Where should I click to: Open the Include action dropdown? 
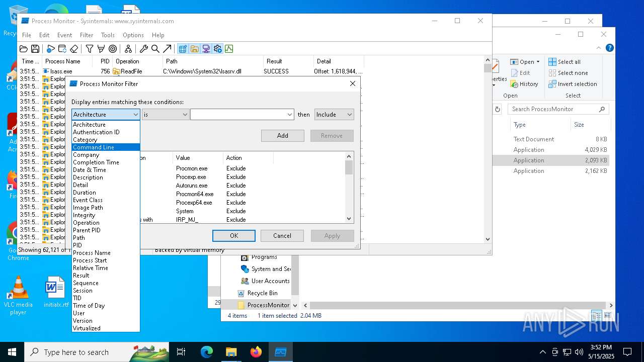point(334,115)
